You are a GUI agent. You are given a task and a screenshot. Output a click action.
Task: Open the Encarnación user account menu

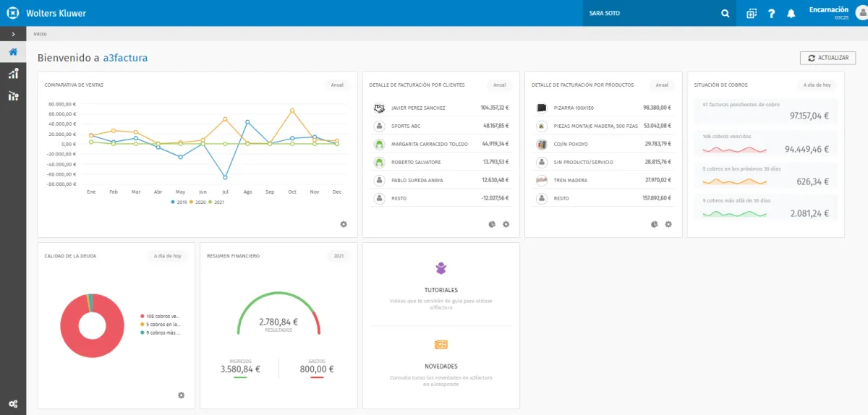point(828,13)
